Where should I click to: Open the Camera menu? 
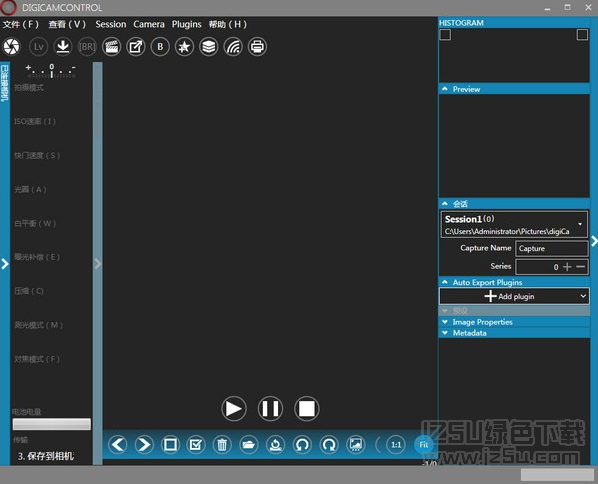point(149,24)
